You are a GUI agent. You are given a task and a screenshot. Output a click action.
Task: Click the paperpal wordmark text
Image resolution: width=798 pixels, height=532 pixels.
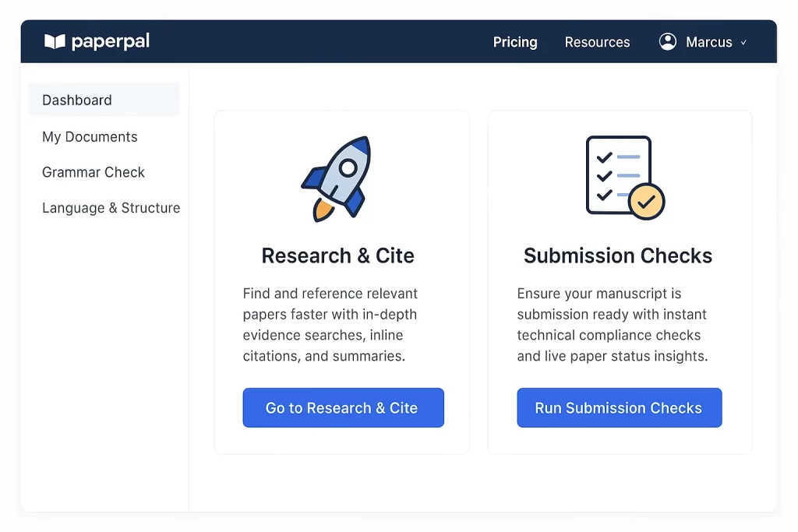pos(110,42)
